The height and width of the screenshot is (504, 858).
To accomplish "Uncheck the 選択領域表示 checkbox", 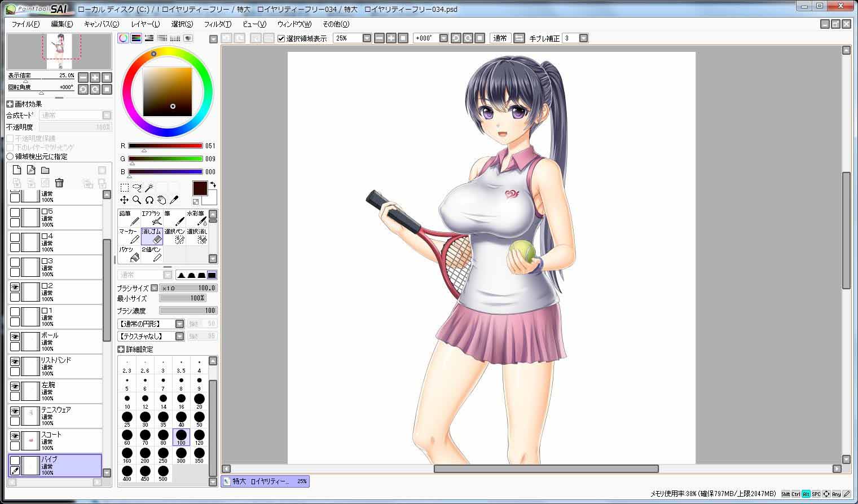I will coord(281,38).
